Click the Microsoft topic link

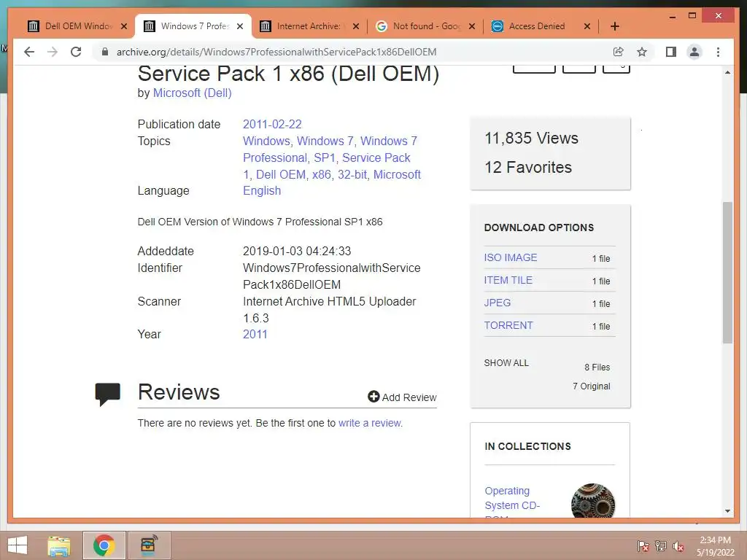(397, 175)
